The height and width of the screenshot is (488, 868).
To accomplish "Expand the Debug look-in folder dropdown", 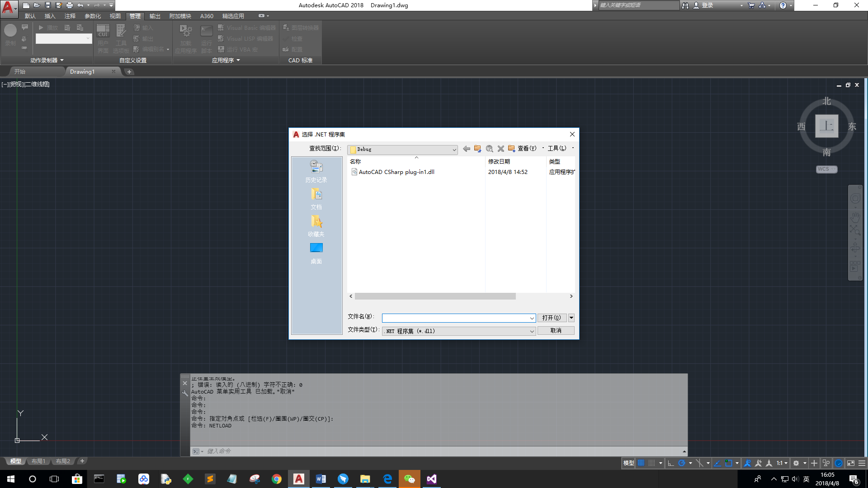I will point(454,150).
